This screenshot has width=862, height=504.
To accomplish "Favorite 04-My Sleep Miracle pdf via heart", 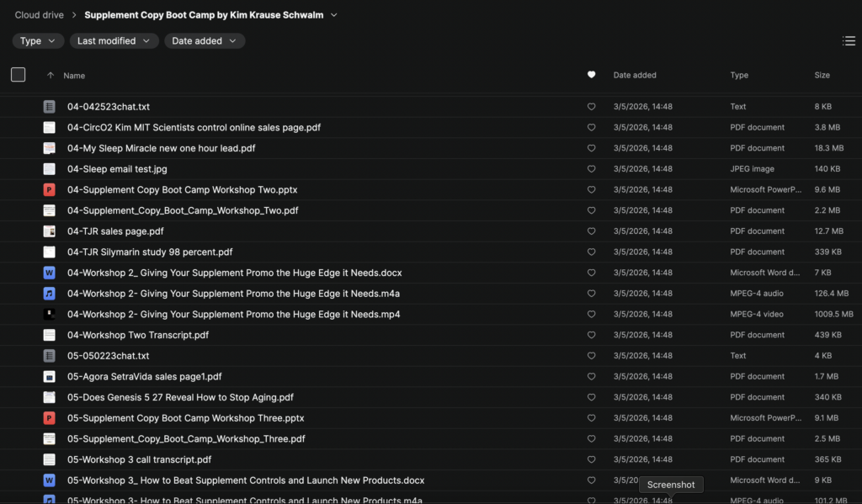I will (x=591, y=148).
